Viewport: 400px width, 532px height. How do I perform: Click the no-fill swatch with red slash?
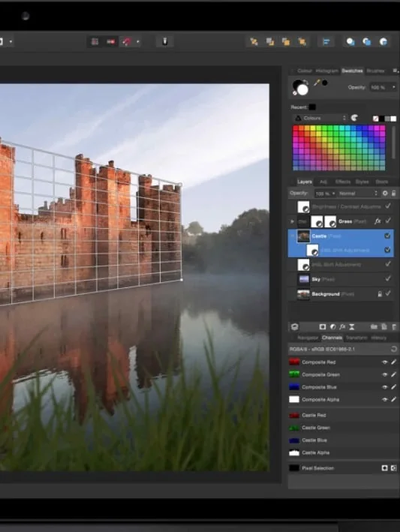tap(375, 119)
